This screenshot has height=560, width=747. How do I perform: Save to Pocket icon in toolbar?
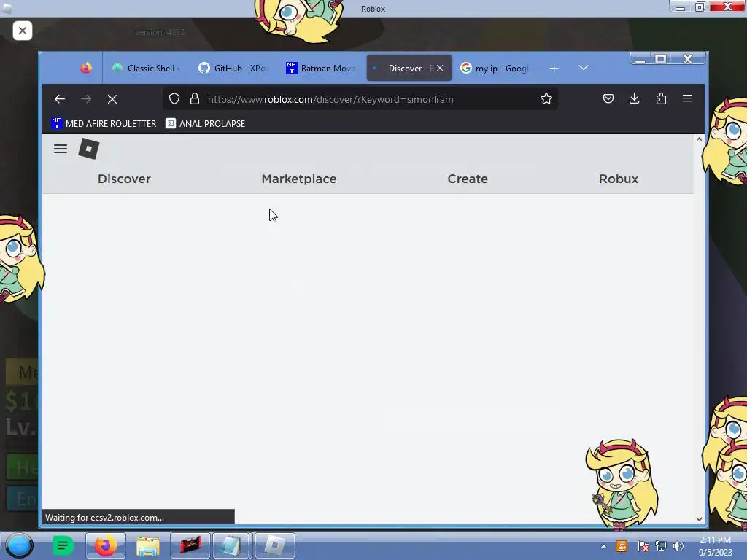(x=608, y=98)
